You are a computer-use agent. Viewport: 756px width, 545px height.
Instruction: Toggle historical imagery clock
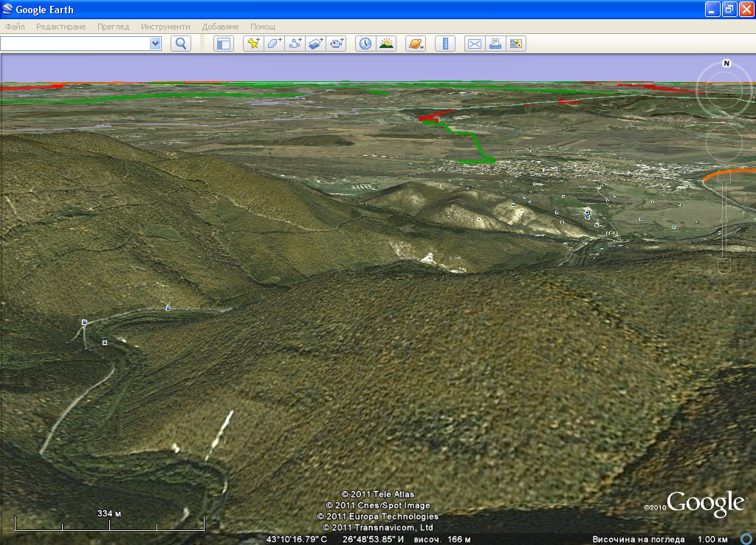pos(365,44)
